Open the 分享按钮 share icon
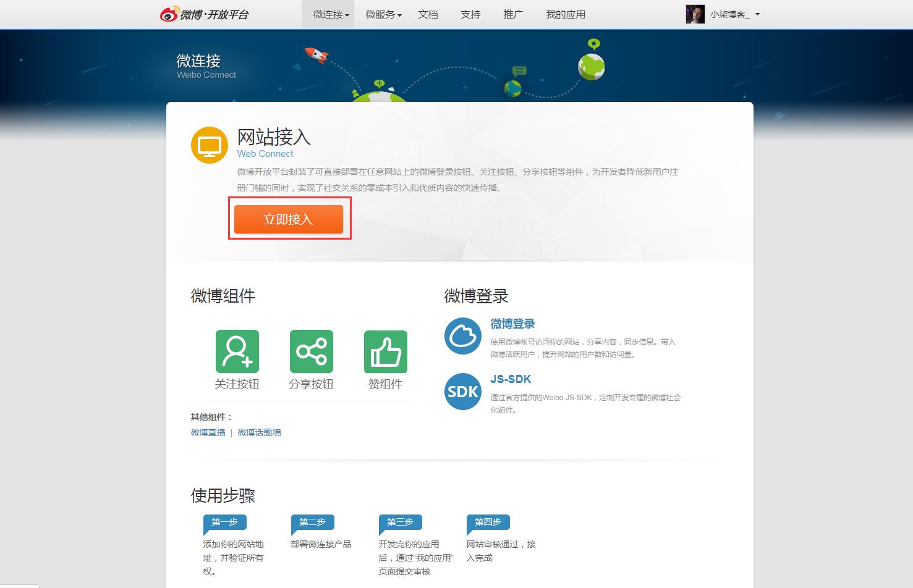This screenshot has width=913, height=588. coord(312,351)
